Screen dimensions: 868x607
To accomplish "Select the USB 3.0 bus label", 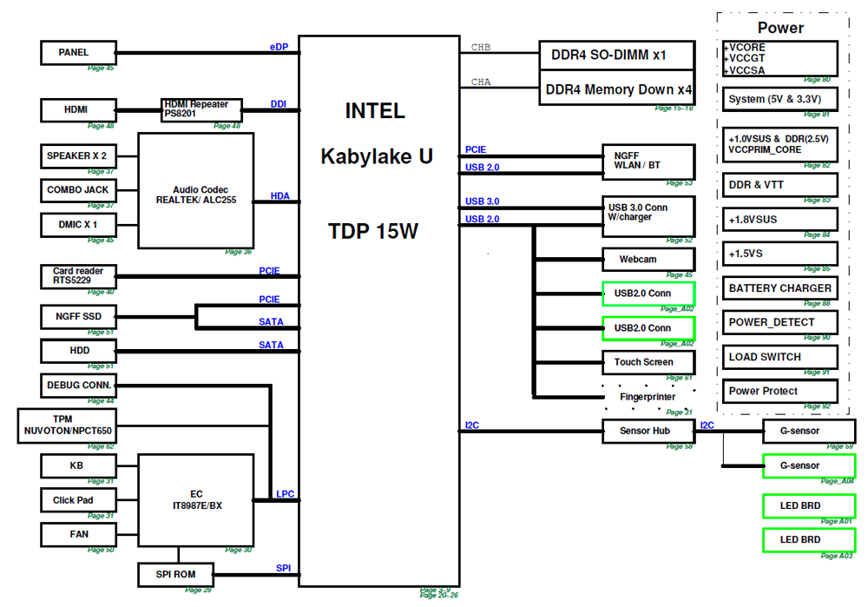I will coord(482,201).
